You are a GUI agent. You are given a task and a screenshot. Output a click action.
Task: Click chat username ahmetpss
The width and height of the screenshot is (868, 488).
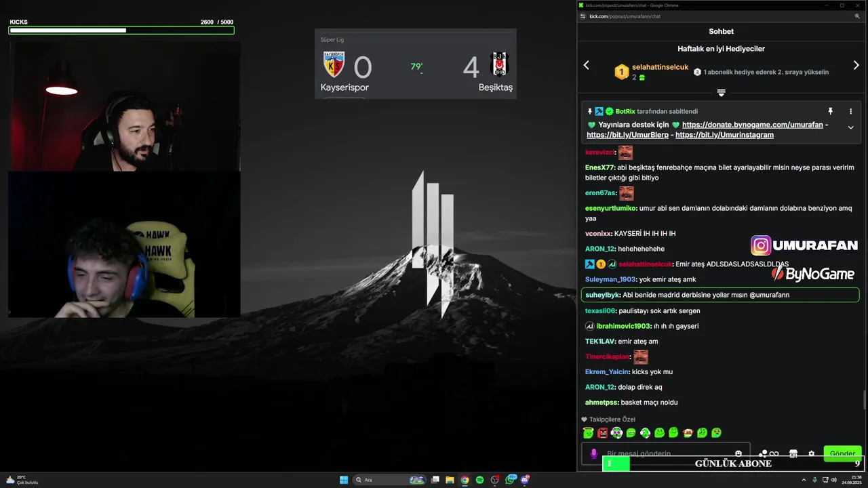[x=601, y=402]
